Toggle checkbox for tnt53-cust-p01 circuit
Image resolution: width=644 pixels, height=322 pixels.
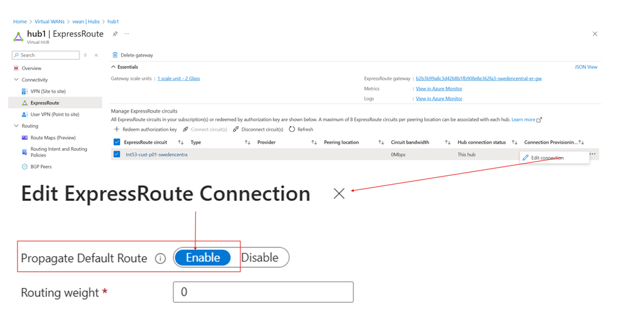click(117, 154)
